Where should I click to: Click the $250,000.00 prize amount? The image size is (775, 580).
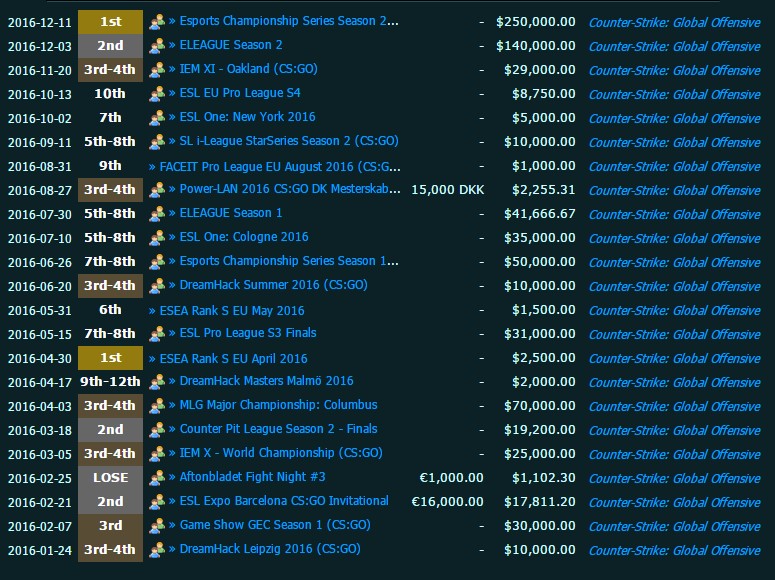coord(536,22)
